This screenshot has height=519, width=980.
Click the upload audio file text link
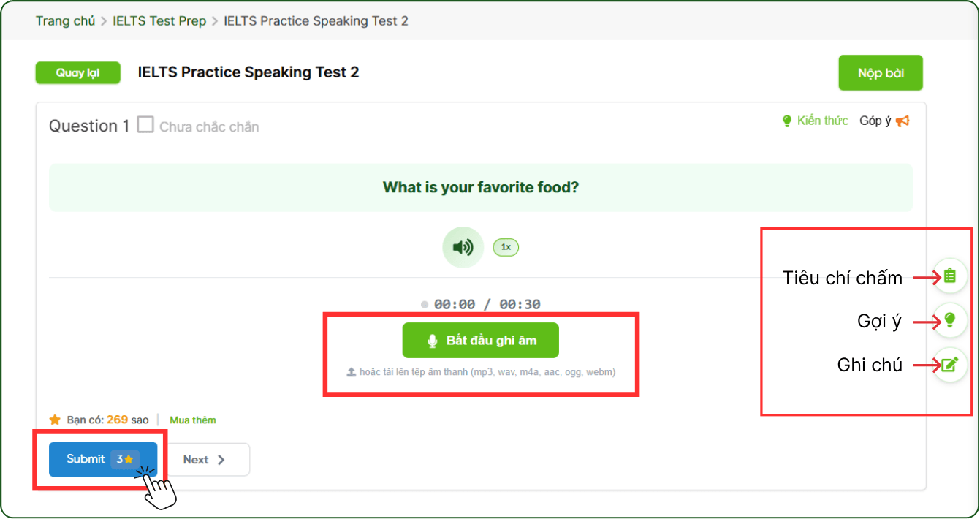tap(487, 372)
